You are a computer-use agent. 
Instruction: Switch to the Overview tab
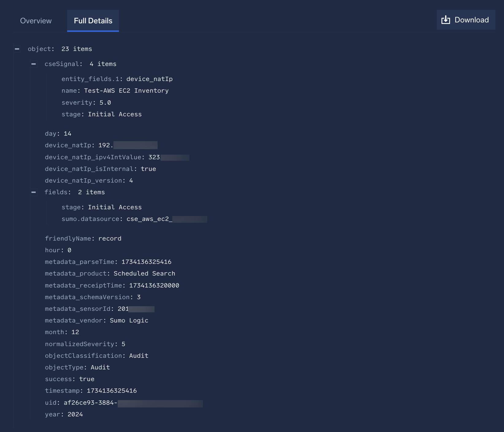(x=36, y=21)
